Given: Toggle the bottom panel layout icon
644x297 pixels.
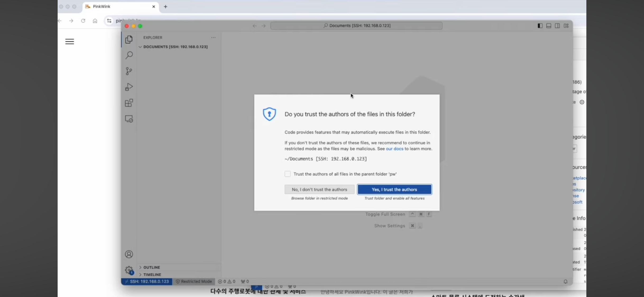Looking at the screenshot, I should pos(549,26).
